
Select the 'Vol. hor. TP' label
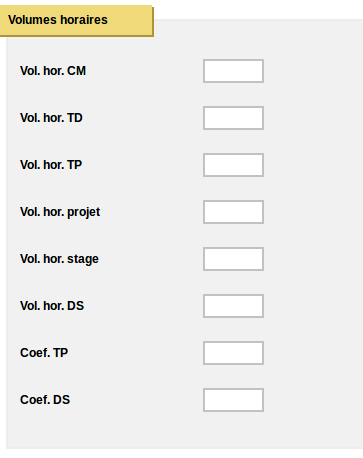coord(51,165)
